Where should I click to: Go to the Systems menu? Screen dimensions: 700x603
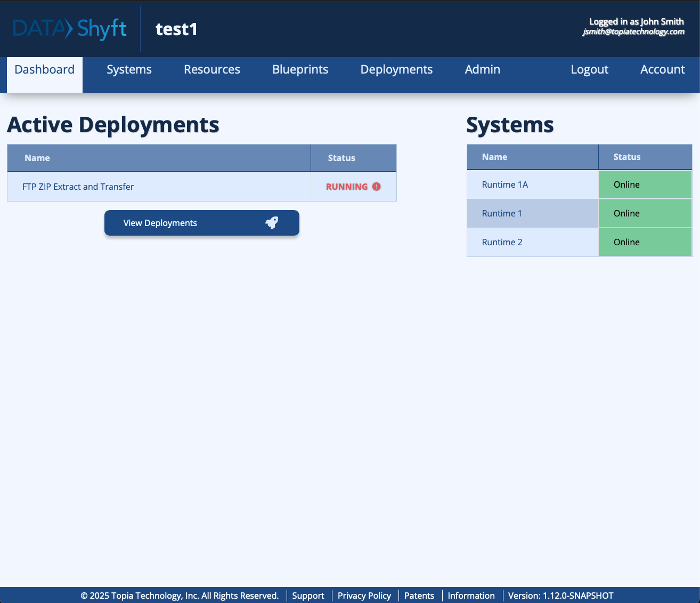pyautogui.click(x=129, y=70)
